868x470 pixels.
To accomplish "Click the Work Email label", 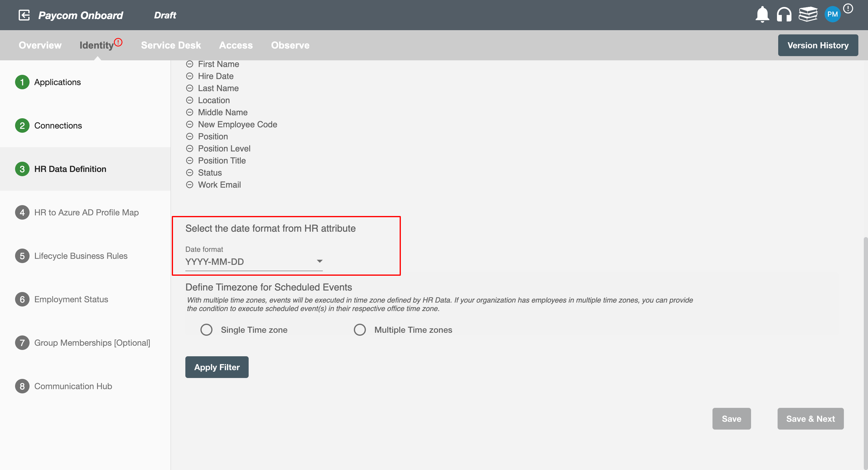I will click(219, 185).
